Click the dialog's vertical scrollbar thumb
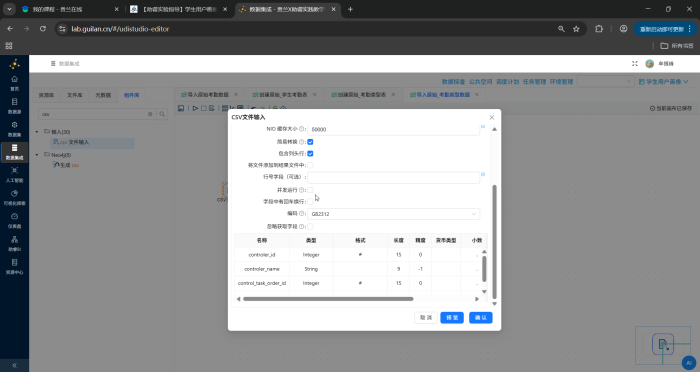This screenshot has width=700, height=372. point(494,241)
